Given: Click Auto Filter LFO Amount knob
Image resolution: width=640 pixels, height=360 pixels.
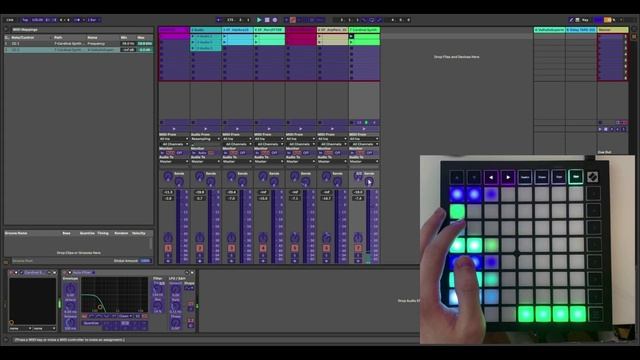Looking at the screenshot, I should [176, 289].
